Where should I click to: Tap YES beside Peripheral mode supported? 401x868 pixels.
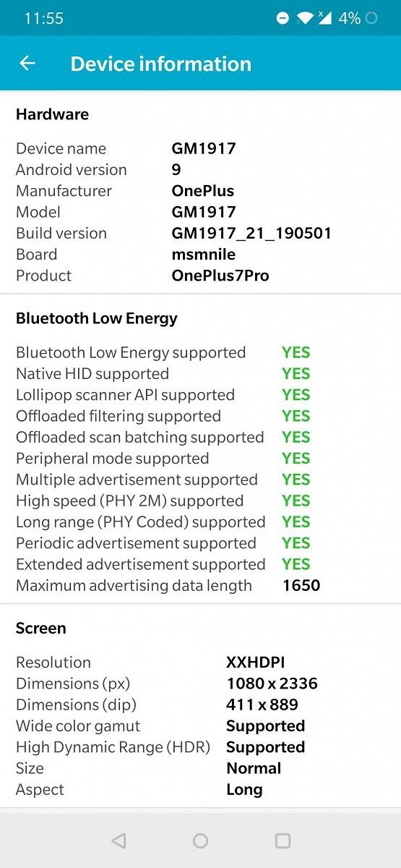(x=296, y=458)
